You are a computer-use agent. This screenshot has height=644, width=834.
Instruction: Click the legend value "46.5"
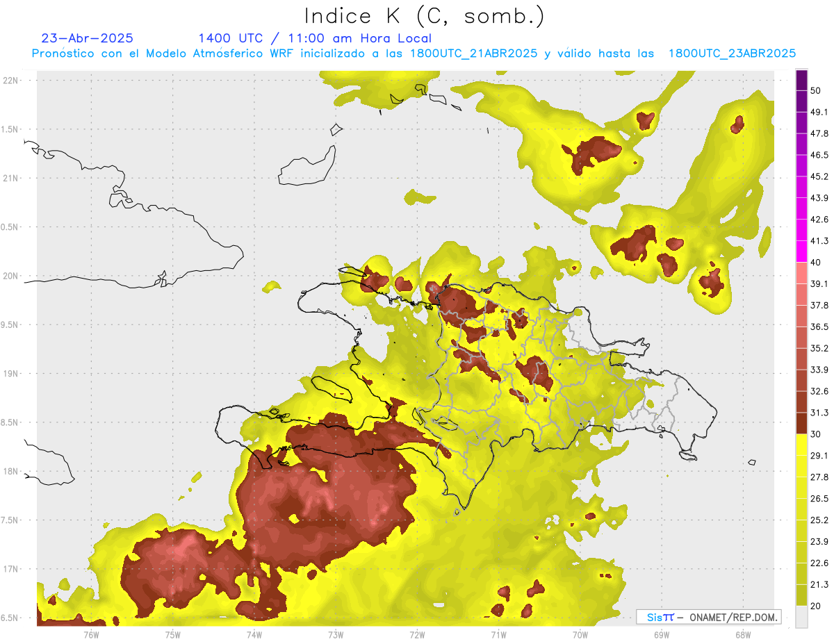coord(819,156)
